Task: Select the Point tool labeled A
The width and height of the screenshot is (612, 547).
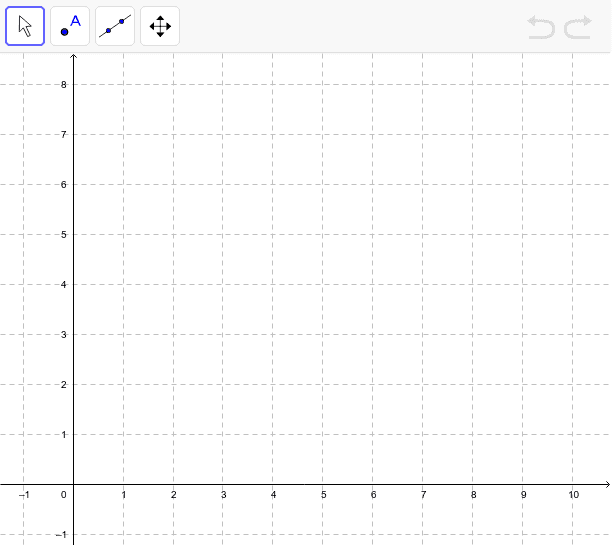Action: pos(70,26)
